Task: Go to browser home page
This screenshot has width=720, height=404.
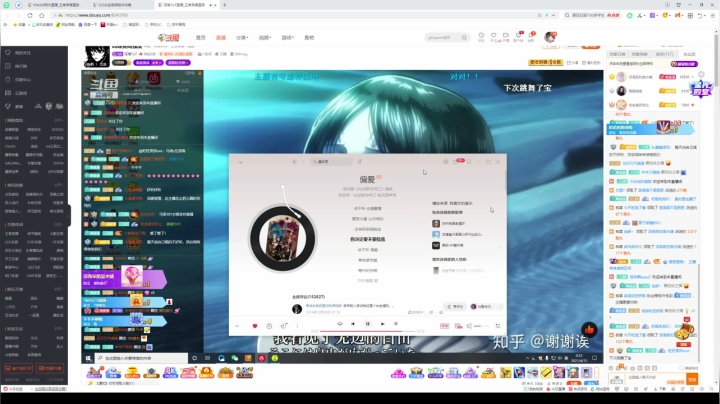Action: tap(41, 15)
